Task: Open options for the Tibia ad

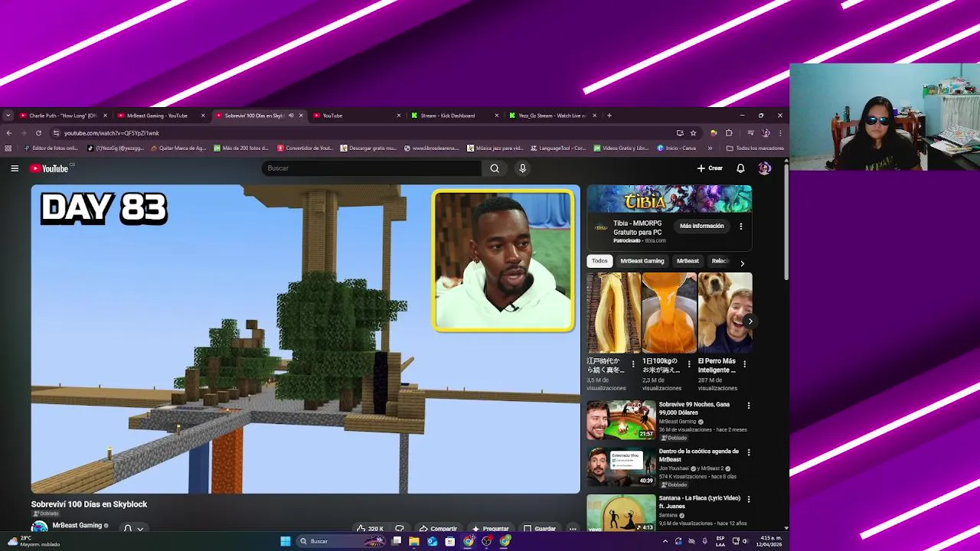Action: pyautogui.click(x=740, y=227)
